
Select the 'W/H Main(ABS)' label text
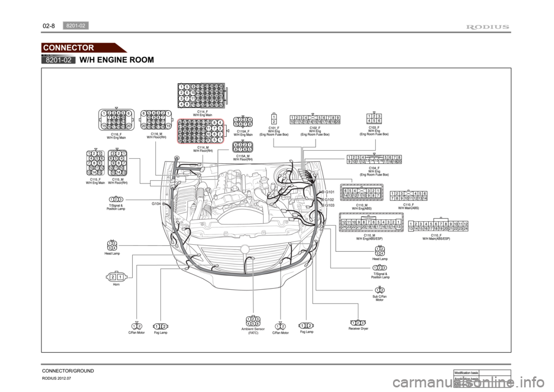click(409, 208)
